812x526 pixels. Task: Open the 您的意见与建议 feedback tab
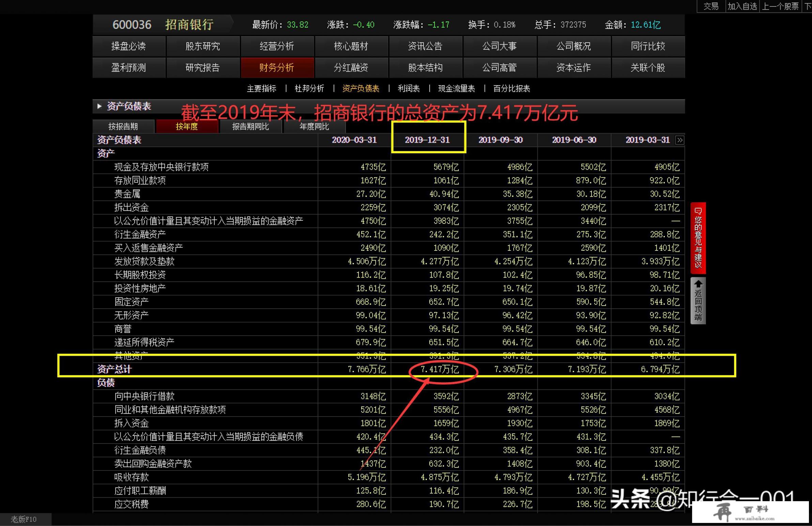(698, 238)
